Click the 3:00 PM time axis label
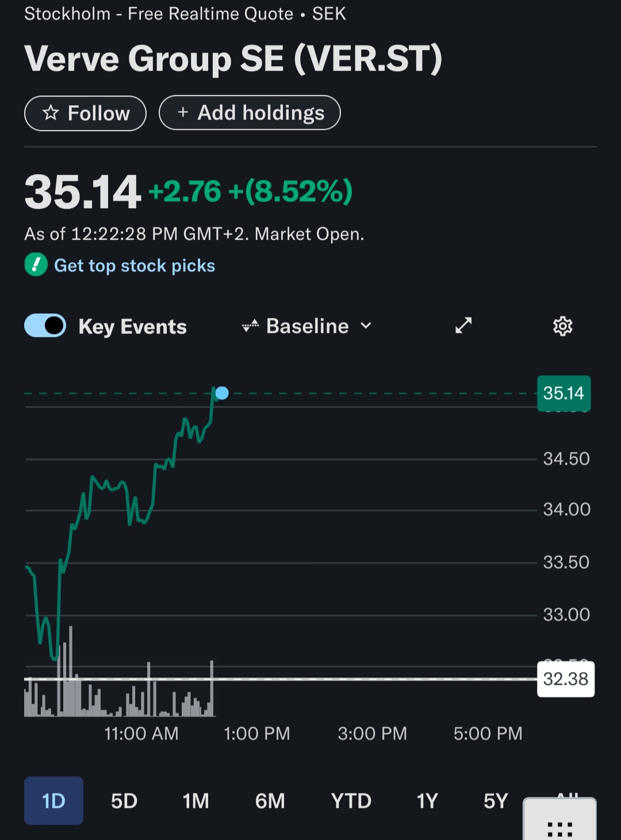 [373, 734]
